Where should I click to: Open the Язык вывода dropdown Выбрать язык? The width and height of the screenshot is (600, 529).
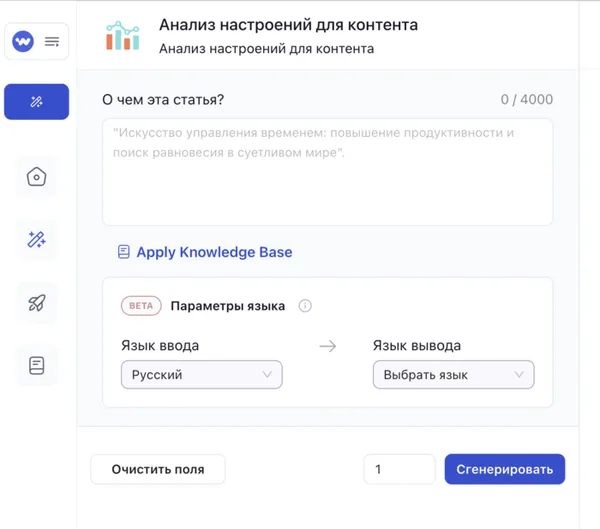(453, 375)
